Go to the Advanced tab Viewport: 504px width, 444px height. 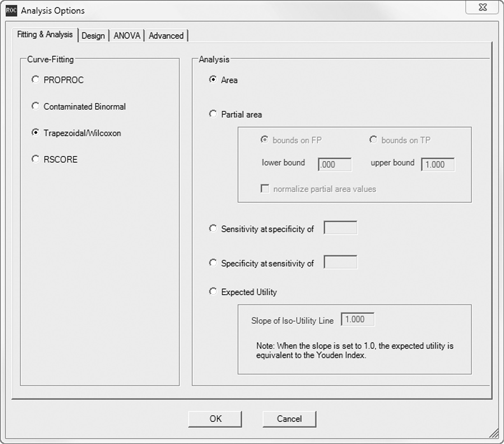coord(166,36)
